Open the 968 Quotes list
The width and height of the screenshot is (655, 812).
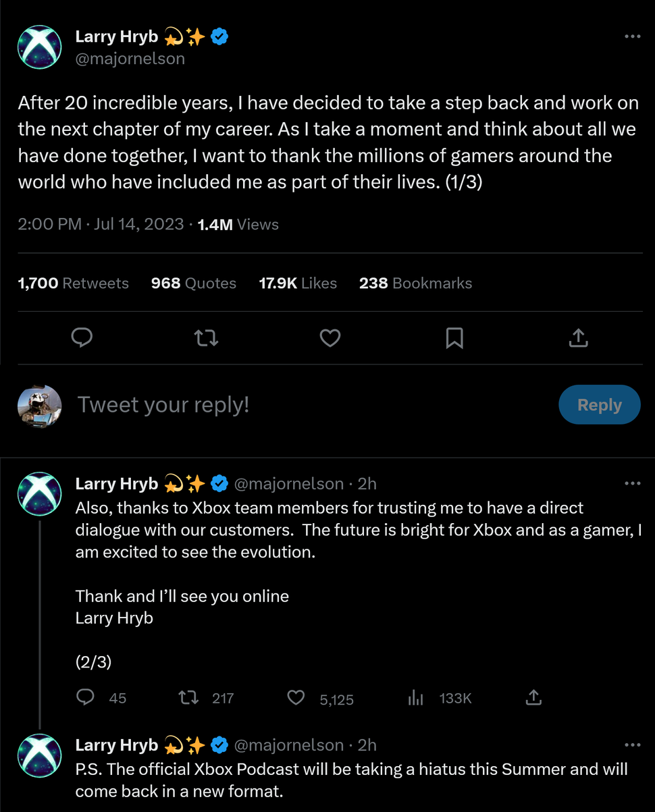pyautogui.click(x=194, y=283)
